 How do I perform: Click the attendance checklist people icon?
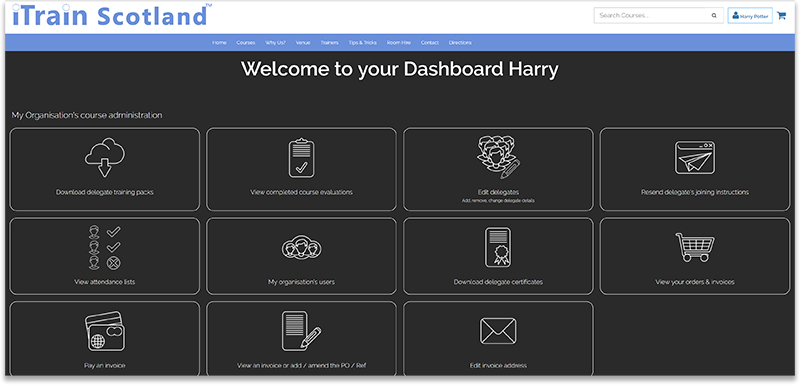(x=105, y=247)
